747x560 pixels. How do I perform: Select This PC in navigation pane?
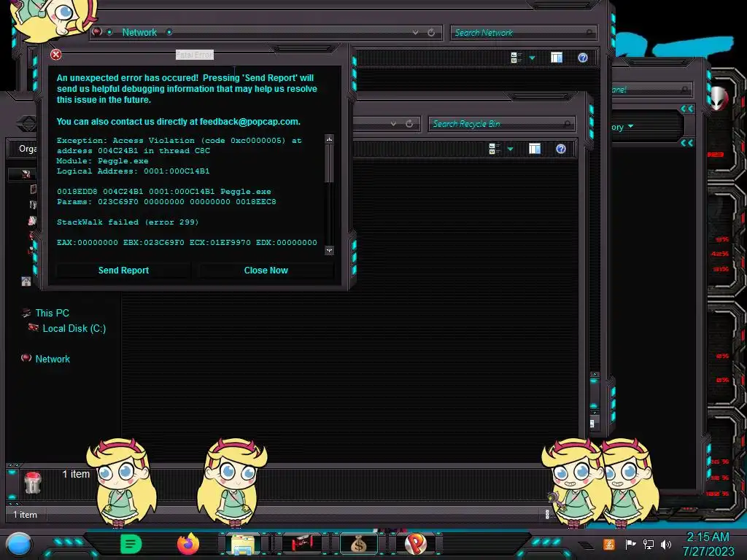[52, 313]
